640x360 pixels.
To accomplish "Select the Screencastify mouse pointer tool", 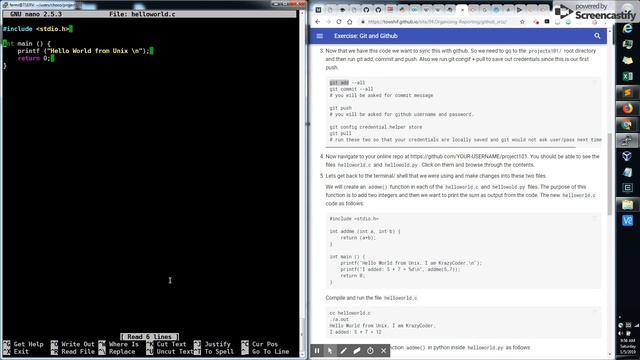I will tap(330, 351).
